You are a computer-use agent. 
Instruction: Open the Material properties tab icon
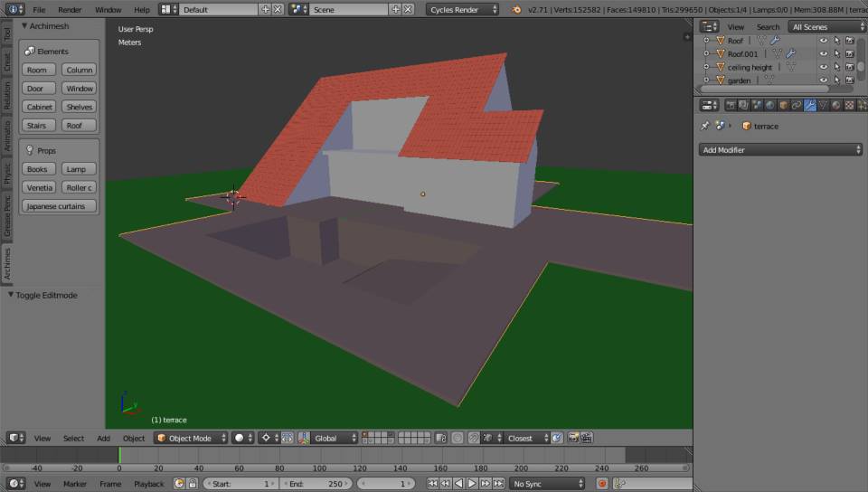coord(835,105)
